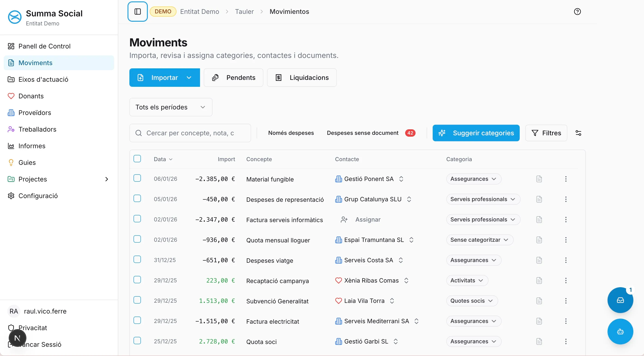Open document icon for Subvenció Generalitat row

(539, 301)
